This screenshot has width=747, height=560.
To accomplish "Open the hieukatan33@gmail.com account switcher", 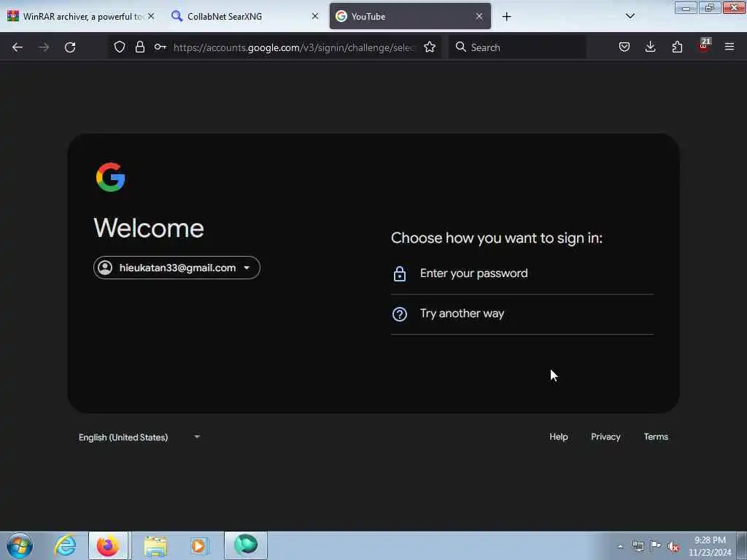I will [x=177, y=268].
